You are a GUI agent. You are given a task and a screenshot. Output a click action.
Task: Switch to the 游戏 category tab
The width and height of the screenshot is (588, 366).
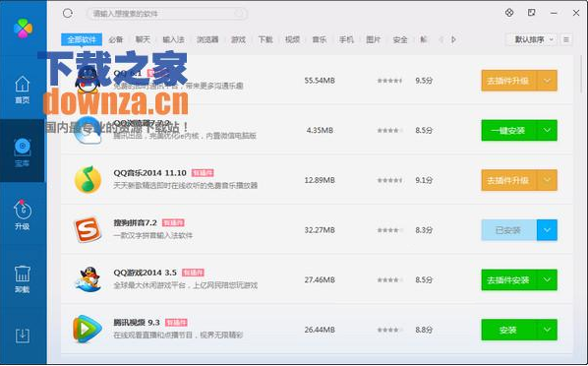click(x=238, y=39)
